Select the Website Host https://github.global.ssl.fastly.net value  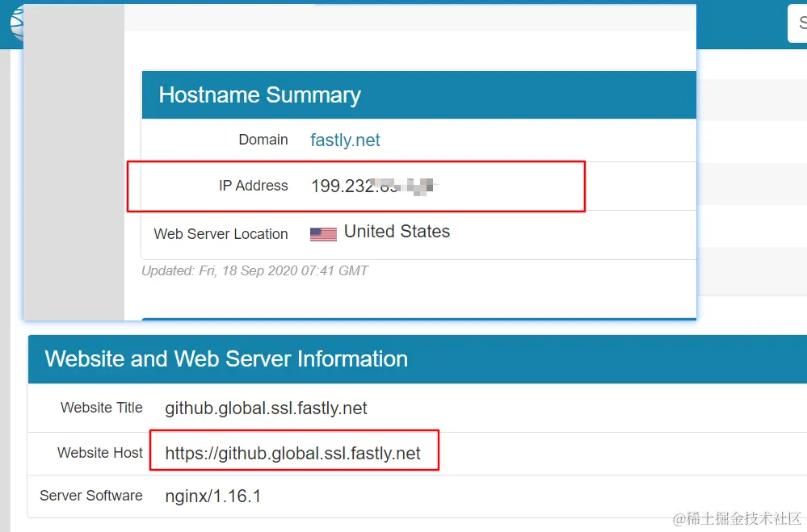[293, 453]
